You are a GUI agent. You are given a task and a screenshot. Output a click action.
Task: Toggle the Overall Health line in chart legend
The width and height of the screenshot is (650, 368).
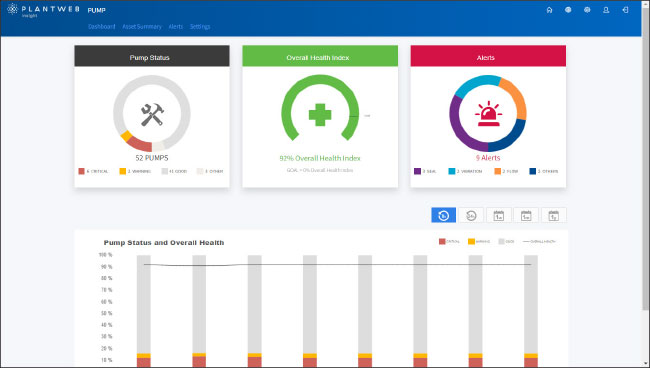tap(539, 241)
